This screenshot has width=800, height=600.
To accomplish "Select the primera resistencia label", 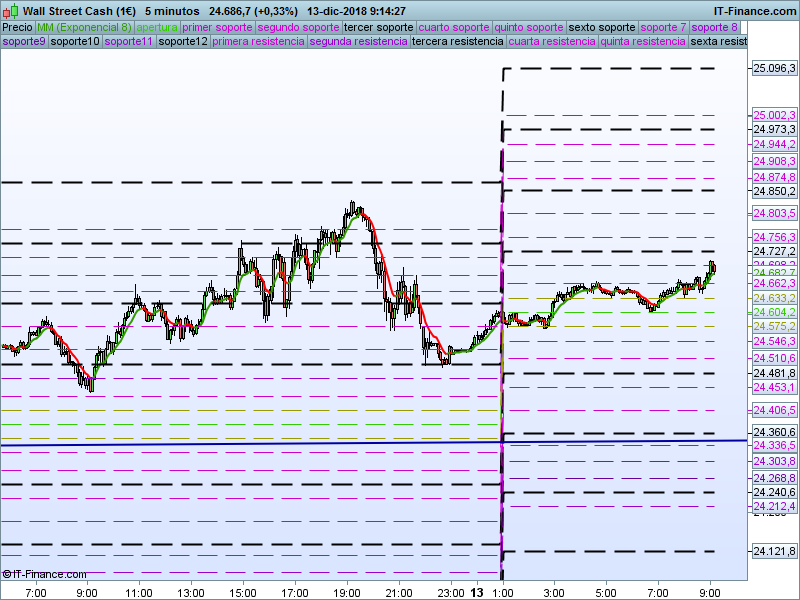I will click(x=259, y=41).
